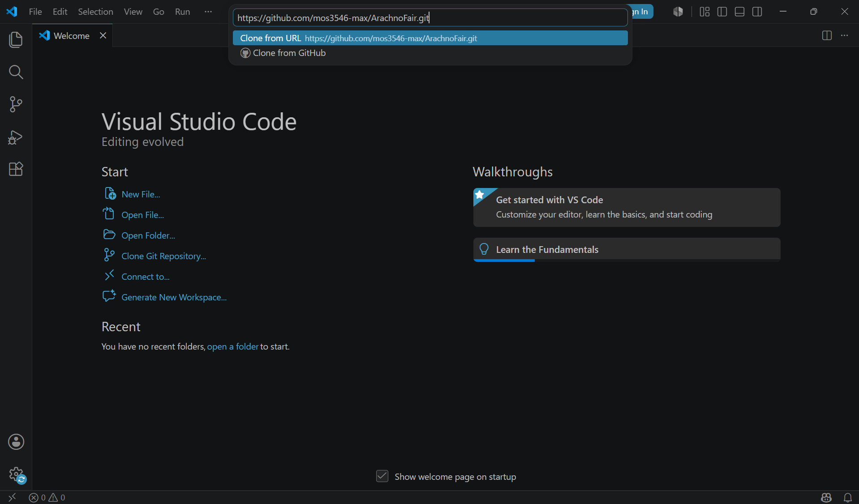Expand the hidden menu items ellipsis
859x504 pixels.
pos(208,12)
